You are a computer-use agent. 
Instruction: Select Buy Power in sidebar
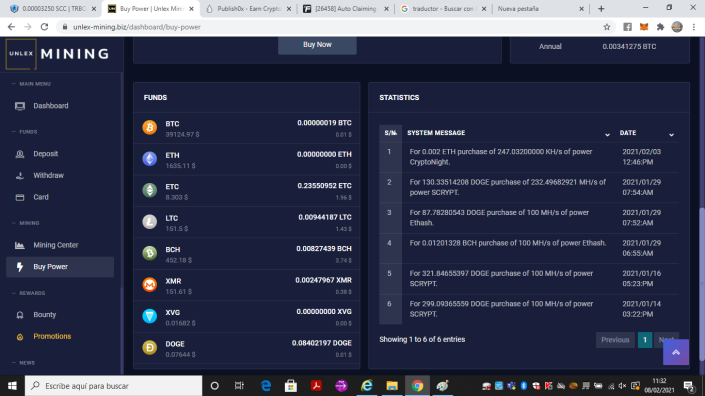point(60,267)
